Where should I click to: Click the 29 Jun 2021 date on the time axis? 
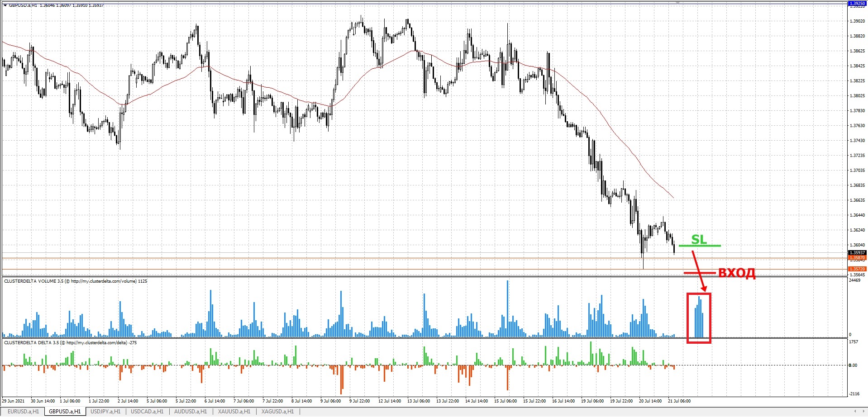[13, 401]
